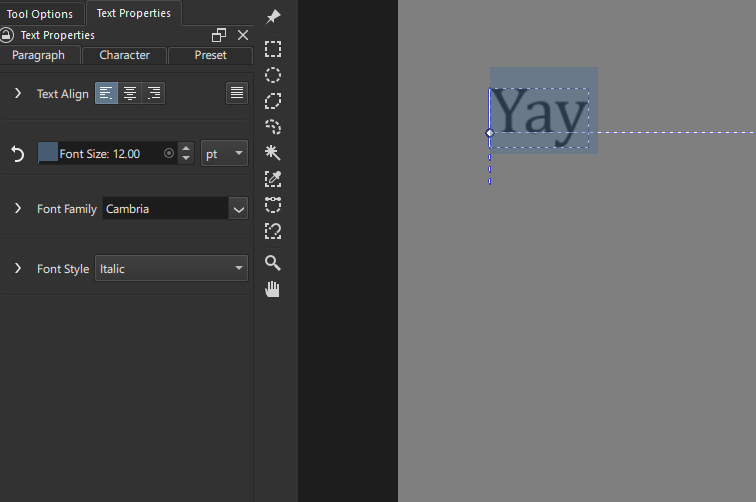The width and height of the screenshot is (756, 502).
Task: Open the font size unit pt dropdown
Action: (224, 154)
